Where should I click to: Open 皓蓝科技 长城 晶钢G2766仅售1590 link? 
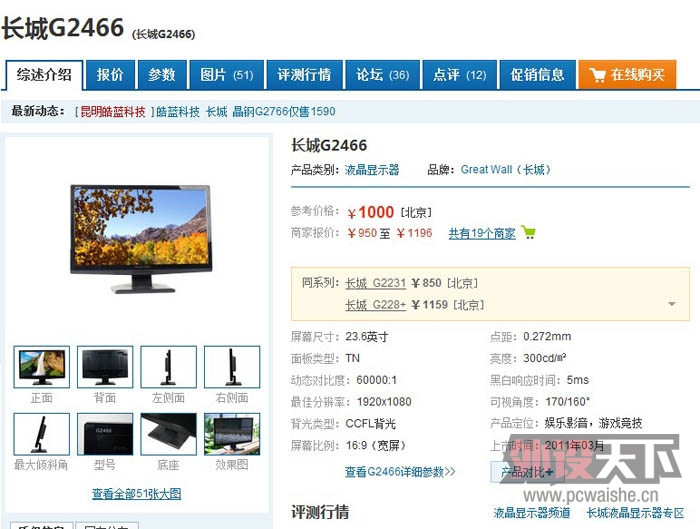click(246, 112)
